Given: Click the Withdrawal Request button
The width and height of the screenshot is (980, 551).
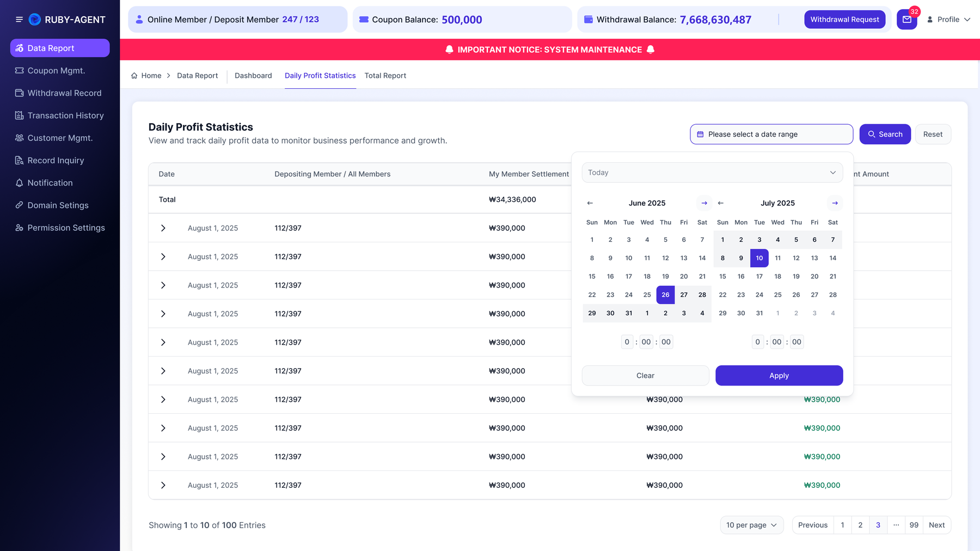Looking at the screenshot, I should [x=844, y=20].
